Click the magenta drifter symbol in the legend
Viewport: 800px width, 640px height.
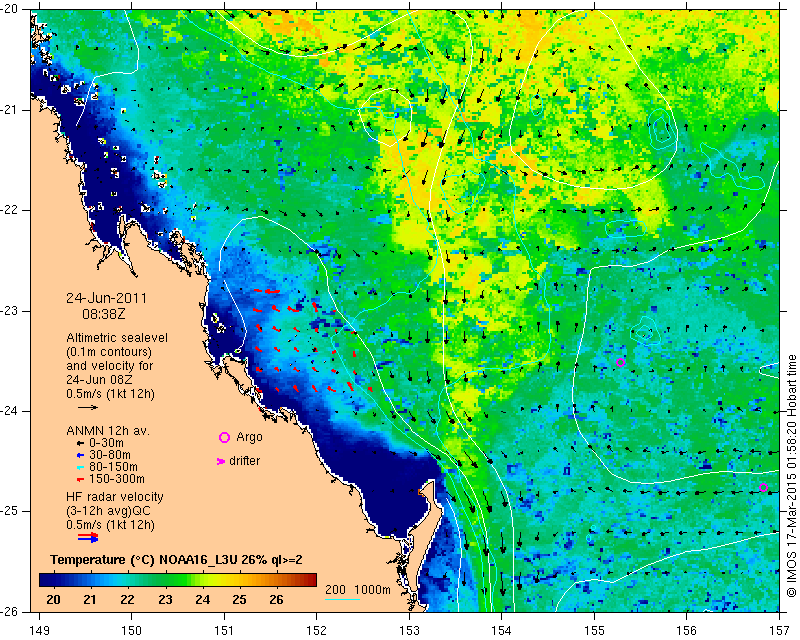point(221,461)
